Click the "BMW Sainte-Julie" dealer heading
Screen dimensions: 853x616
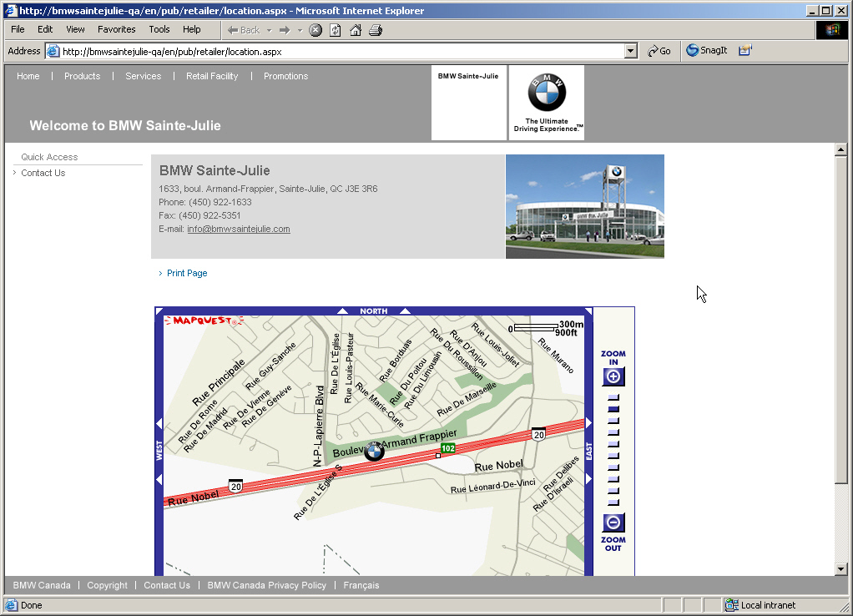coord(215,171)
